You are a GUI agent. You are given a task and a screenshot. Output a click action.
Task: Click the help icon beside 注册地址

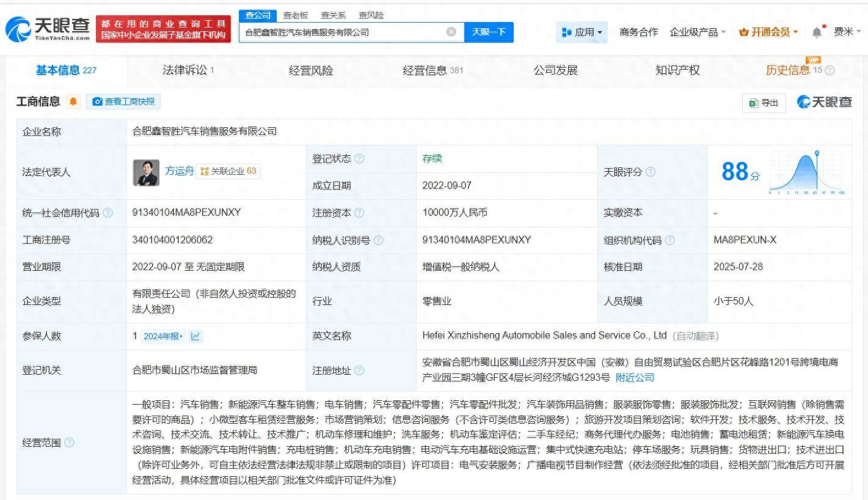(x=359, y=370)
